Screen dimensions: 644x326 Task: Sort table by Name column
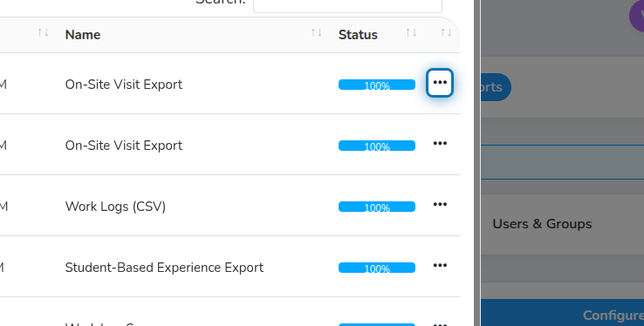click(x=316, y=33)
